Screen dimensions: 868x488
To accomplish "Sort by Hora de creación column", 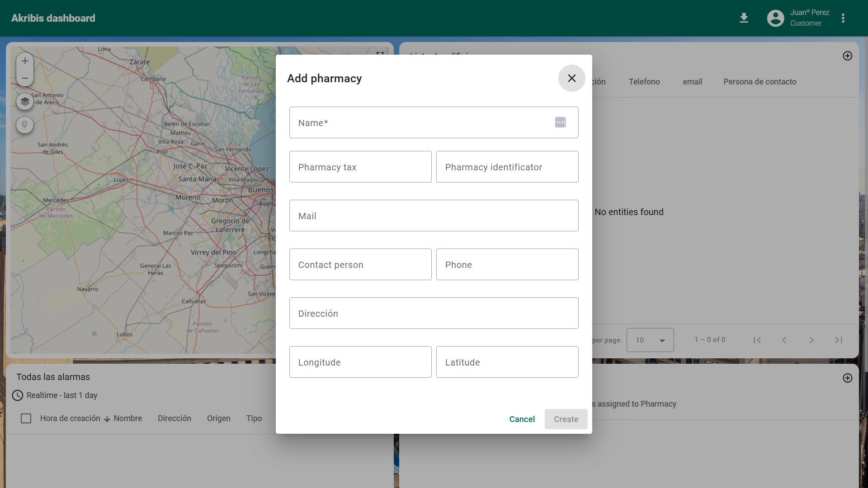I will pyautogui.click(x=70, y=418).
